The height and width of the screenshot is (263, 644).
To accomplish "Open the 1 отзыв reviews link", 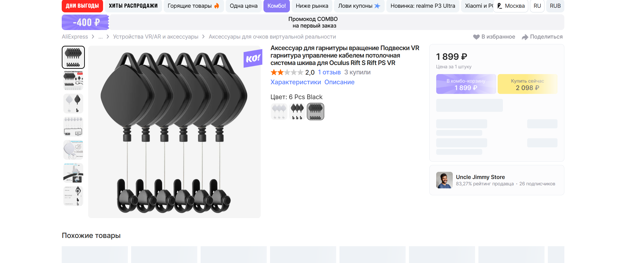I will 329,72.
